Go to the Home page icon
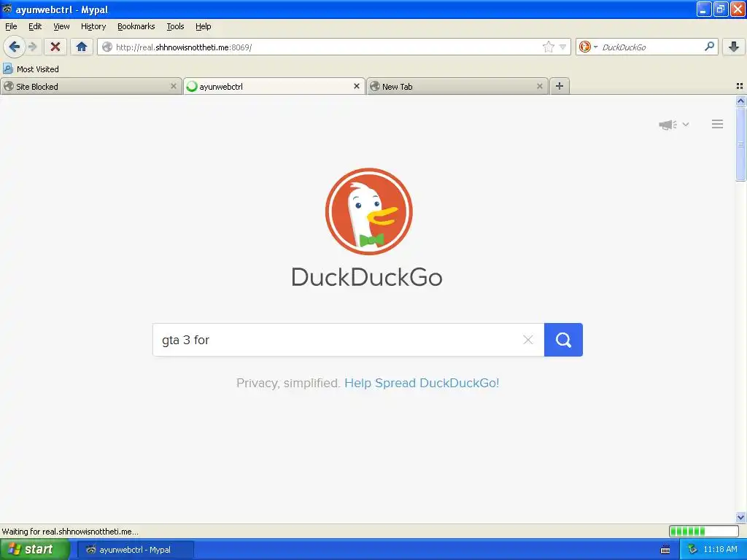This screenshot has height=560, width=747. [x=82, y=47]
